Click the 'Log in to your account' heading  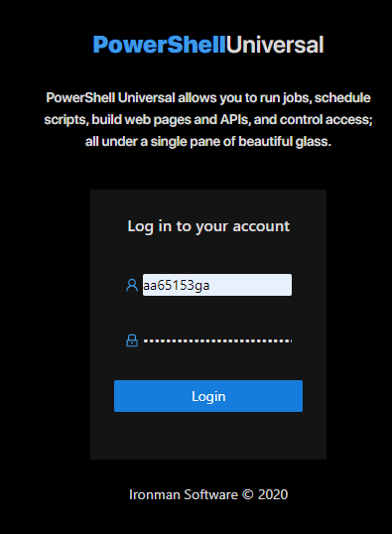click(208, 226)
